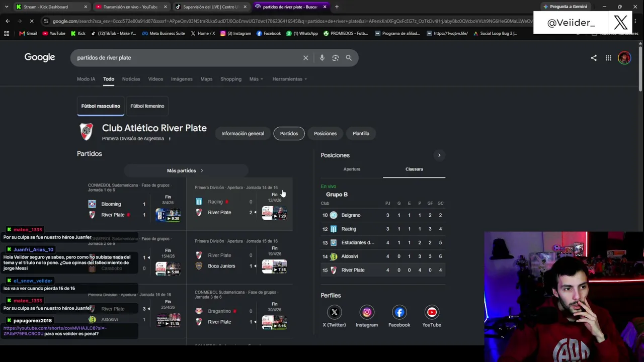
Task: Open the youtube.com/shorts link in chat
Action: (x=55, y=331)
